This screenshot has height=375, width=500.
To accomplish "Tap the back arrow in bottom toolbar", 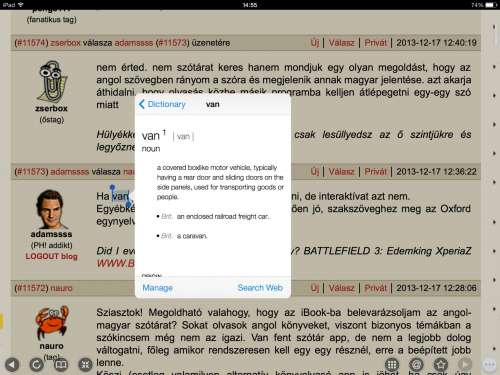I will [x=12, y=365].
